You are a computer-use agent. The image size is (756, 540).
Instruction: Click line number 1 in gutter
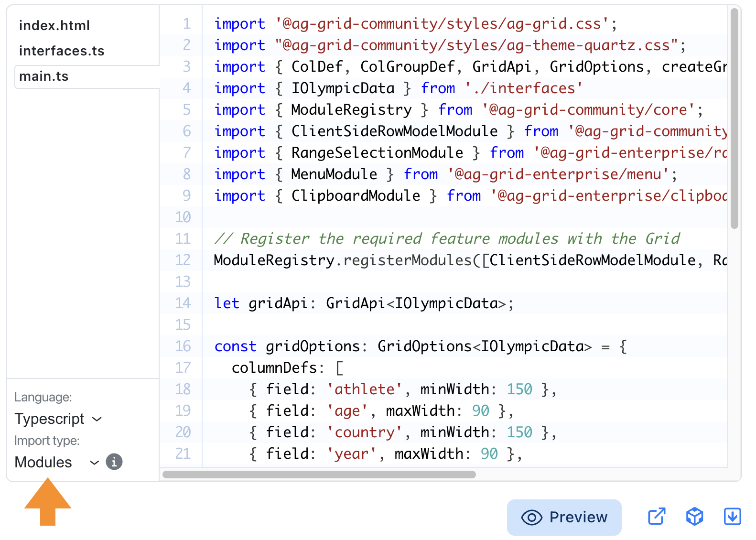pos(186,23)
